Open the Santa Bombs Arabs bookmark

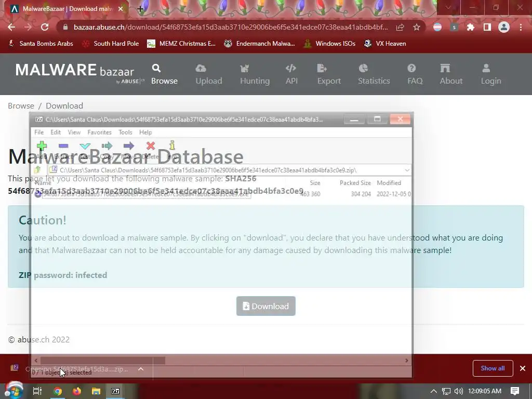[41, 44]
